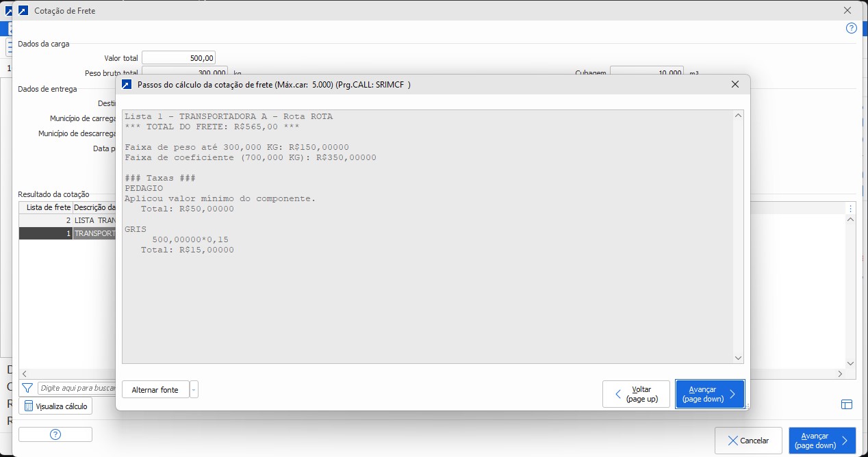
Task: Click Avançar button in calculation steps dialog
Action: (x=709, y=394)
